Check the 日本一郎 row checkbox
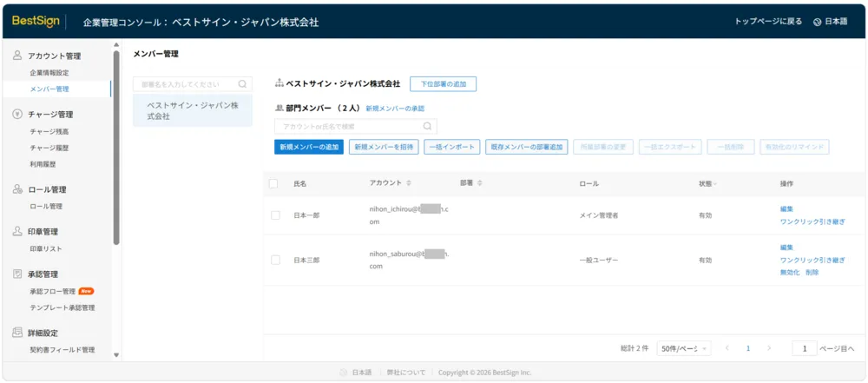 coord(275,215)
